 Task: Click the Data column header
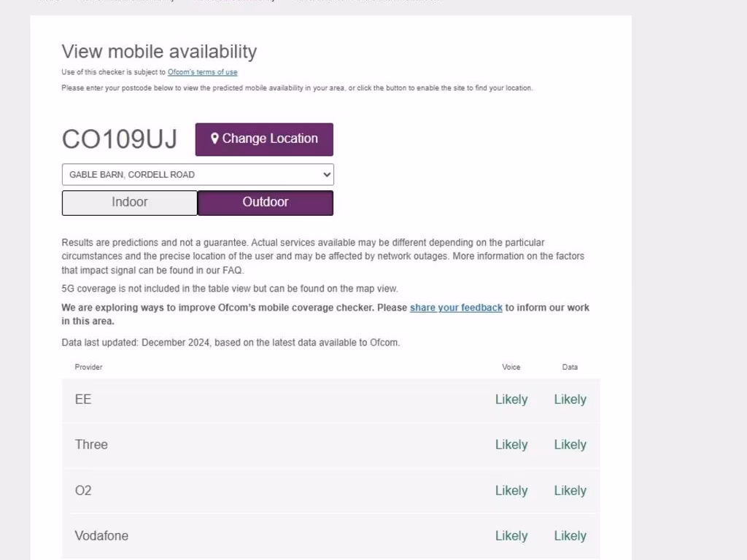(x=570, y=367)
